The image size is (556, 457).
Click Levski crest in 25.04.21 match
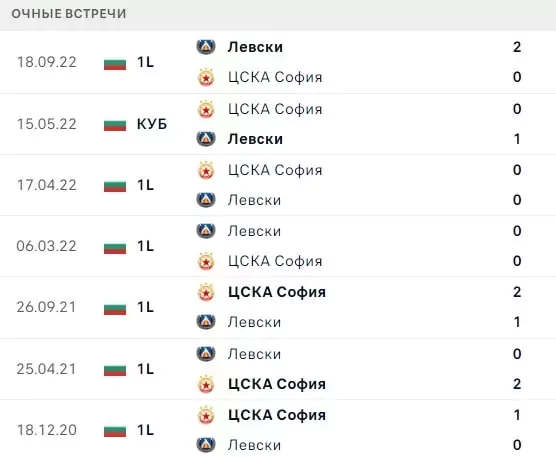[206, 353]
